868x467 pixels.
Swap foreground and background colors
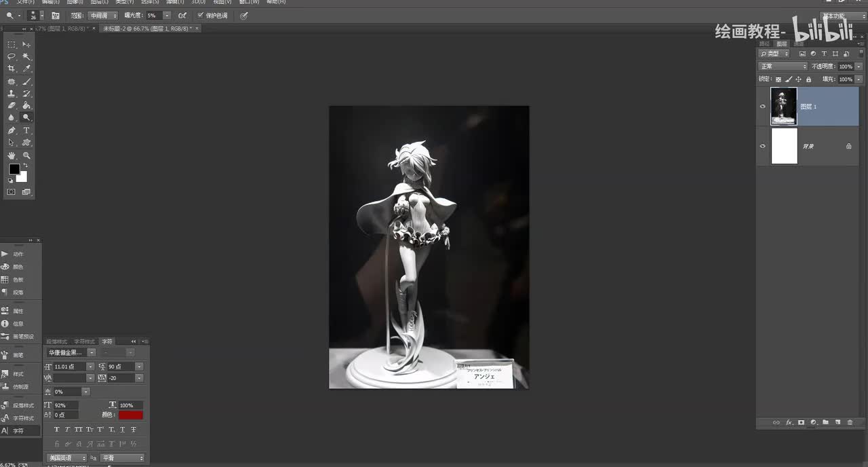pyautogui.click(x=26, y=166)
